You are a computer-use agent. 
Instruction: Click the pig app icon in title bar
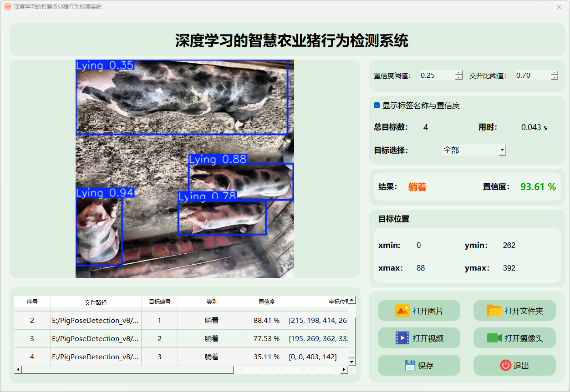tap(8, 7)
